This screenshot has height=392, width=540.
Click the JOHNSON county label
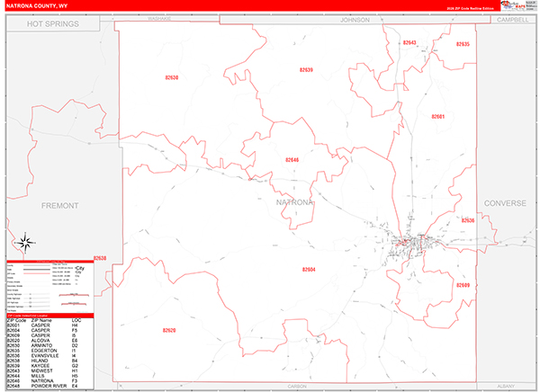point(355,20)
